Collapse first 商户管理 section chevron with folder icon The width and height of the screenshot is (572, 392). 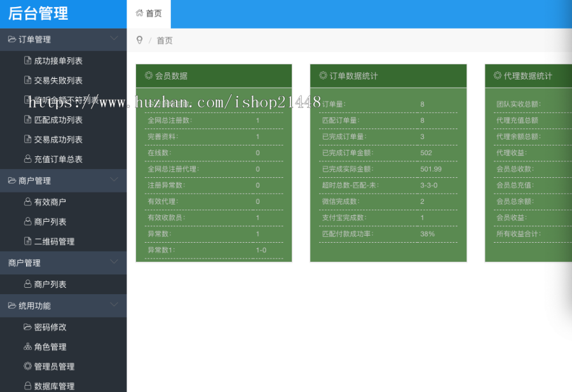pyautogui.click(x=114, y=179)
